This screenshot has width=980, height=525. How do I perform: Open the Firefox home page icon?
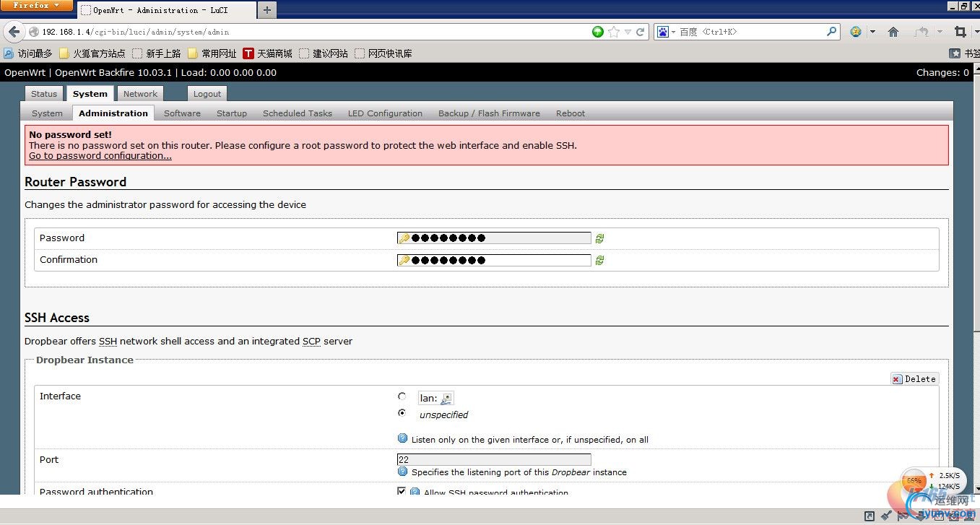click(x=893, y=32)
